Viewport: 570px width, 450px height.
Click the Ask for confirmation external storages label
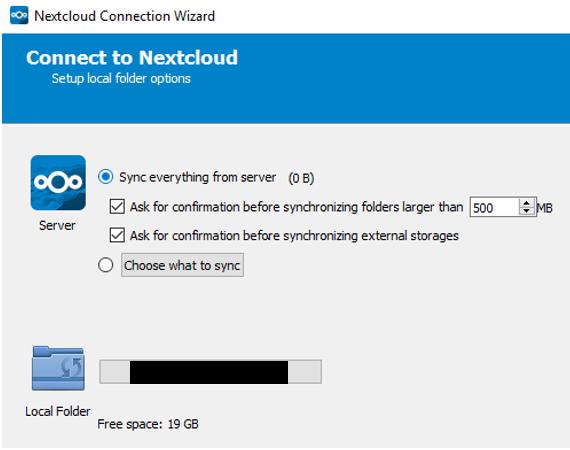(294, 236)
